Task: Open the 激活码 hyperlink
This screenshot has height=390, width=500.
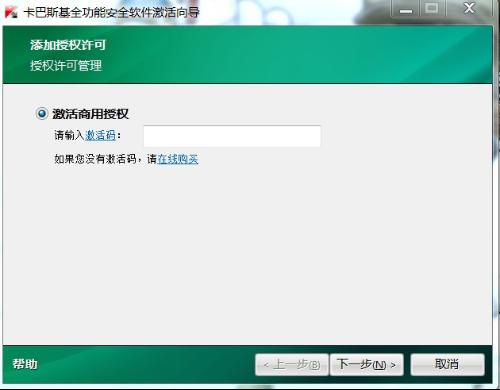Action: pos(100,135)
